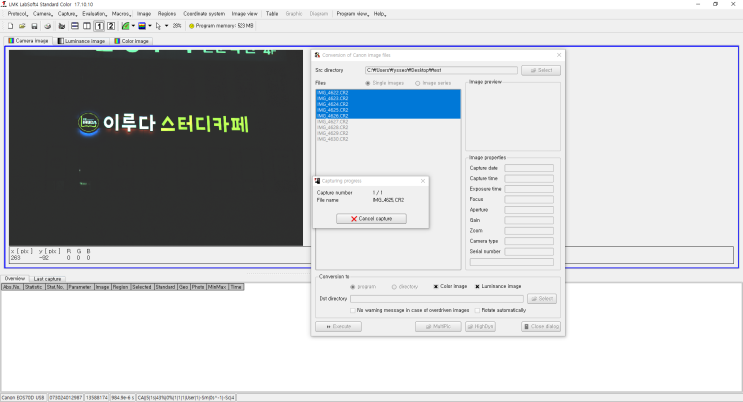The height and width of the screenshot is (402, 743).
Task: Select the directory conversion radio button
Action: (394, 287)
